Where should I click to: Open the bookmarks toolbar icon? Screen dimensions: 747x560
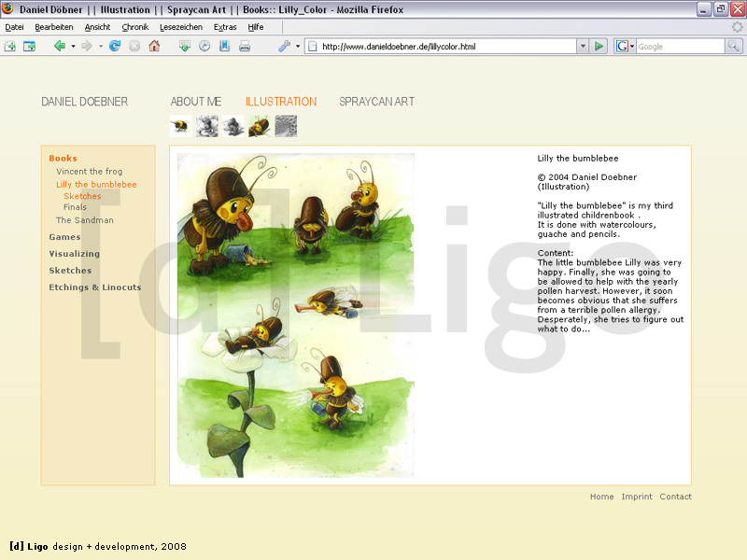point(225,46)
